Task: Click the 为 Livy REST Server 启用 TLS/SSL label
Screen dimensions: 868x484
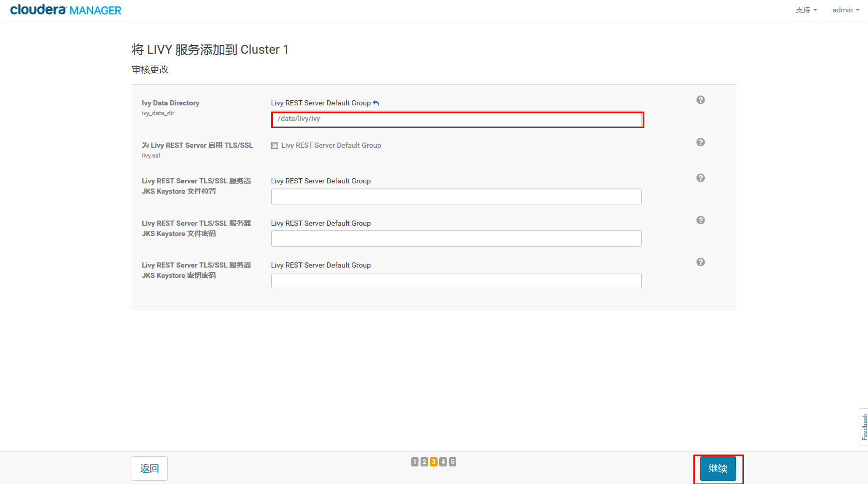Action: 197,145
